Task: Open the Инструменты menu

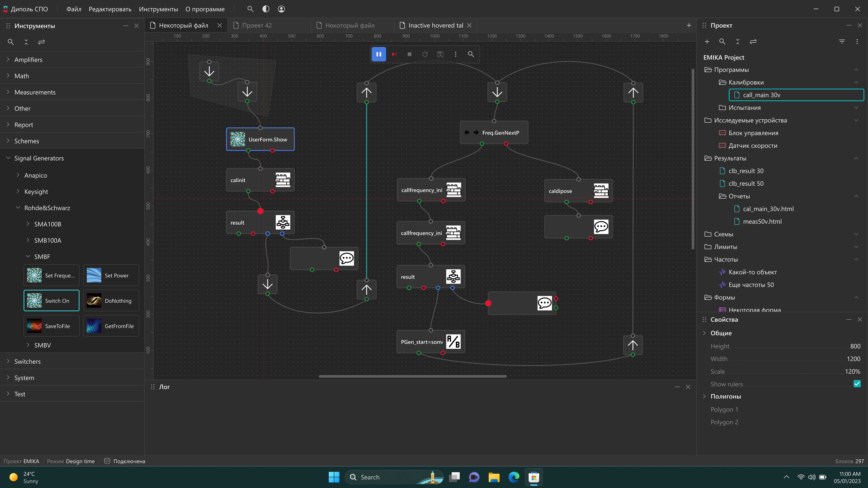Action: coord(158,9)
